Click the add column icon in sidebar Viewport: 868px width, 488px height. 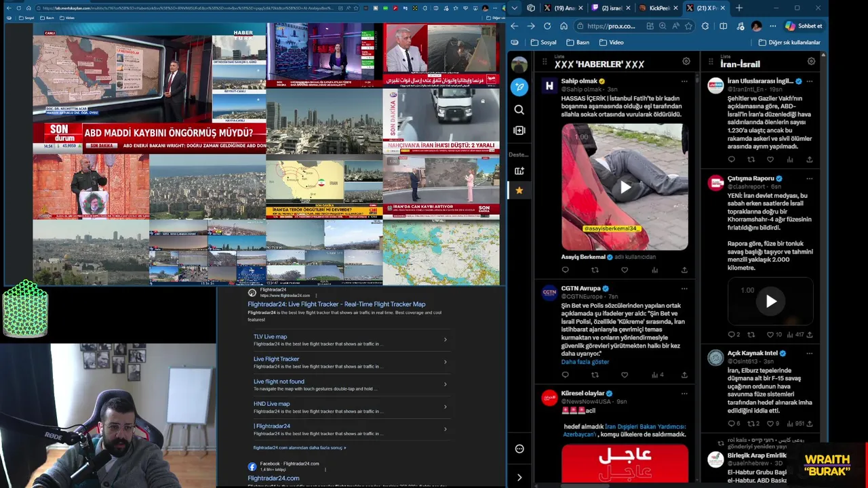click(x=519, y=130)
